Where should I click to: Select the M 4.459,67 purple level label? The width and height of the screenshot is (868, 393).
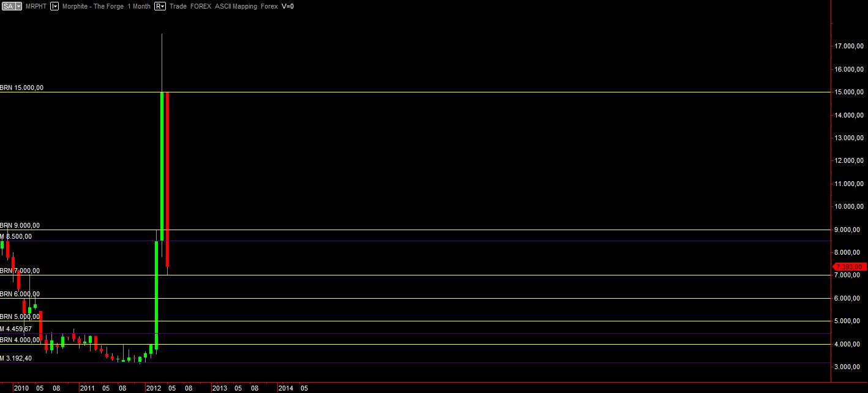(x=17, y=329)
